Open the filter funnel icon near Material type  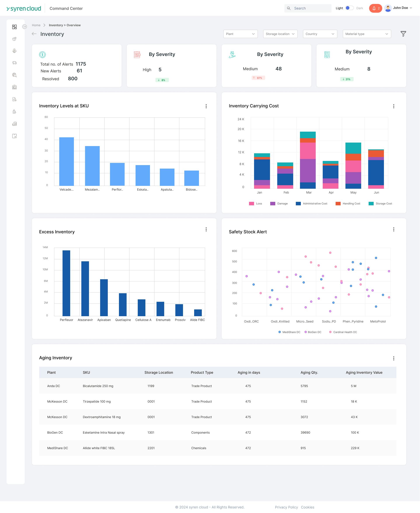[403, 34]
